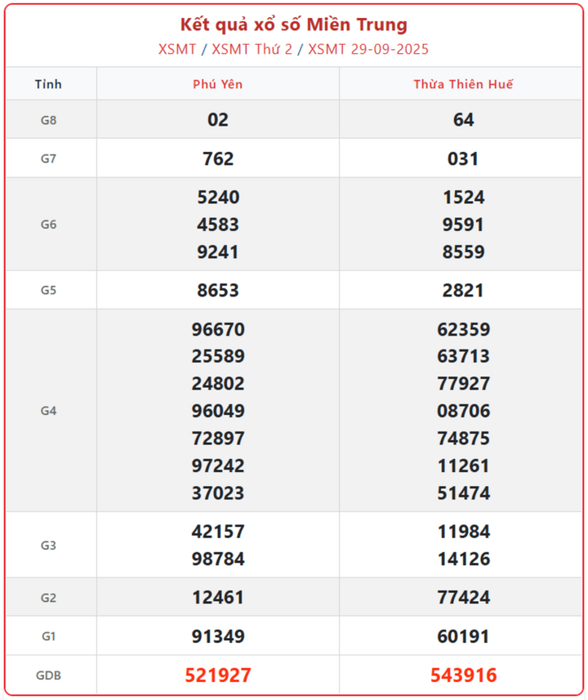Select Thừa Thiên Huế G8 result 64

pyautogui.click(x=463, y=120)
